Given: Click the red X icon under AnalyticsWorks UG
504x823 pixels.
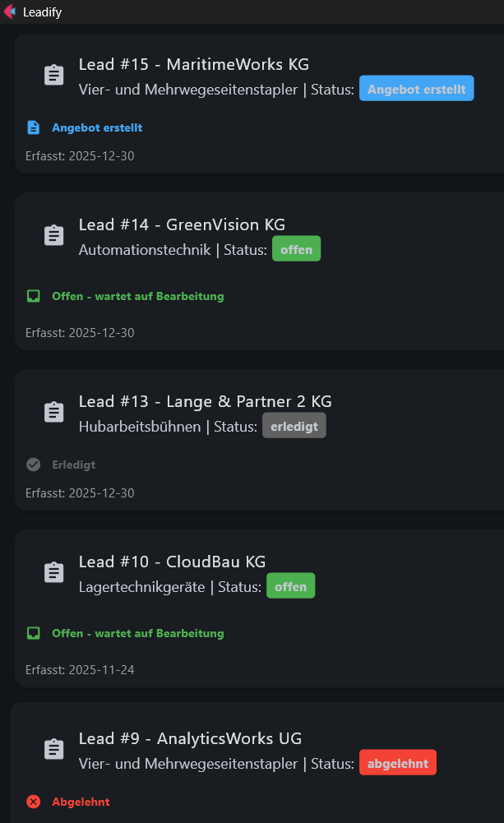Looking at the screenshot, I should 33,802.
